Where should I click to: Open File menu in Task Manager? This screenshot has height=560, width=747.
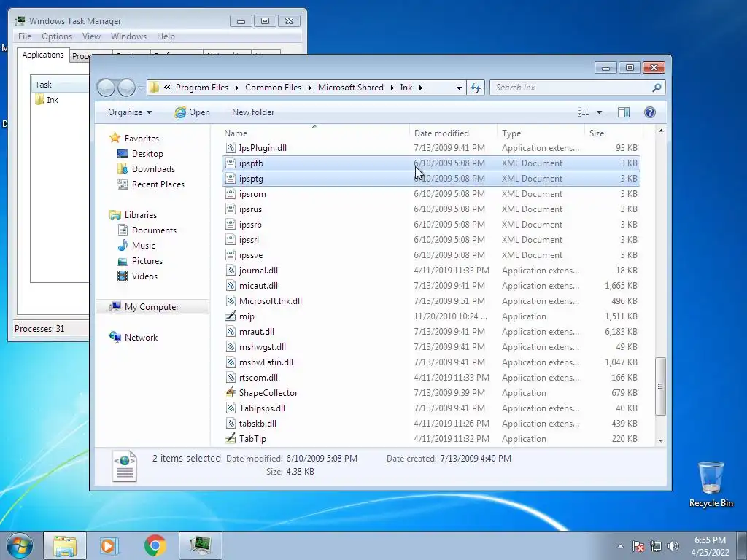pyautogui.click(x=25, y=36)
